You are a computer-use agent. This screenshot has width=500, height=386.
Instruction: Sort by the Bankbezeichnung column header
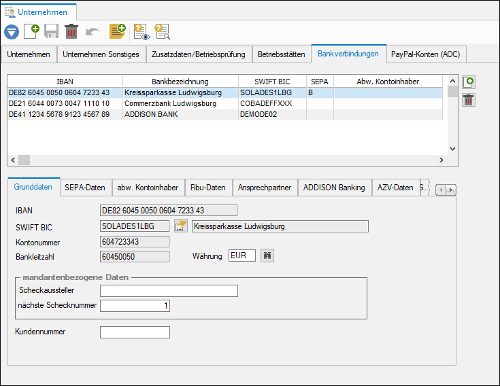180,81
